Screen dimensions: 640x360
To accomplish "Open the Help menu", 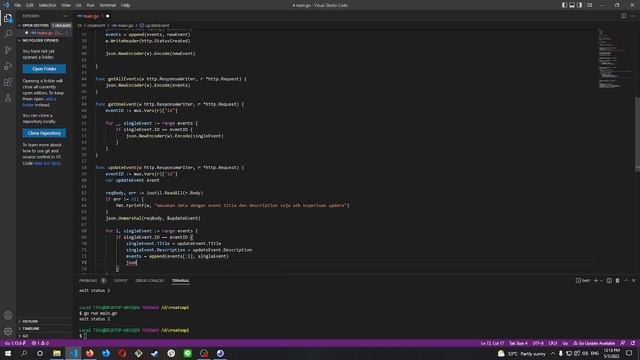I will click(125, 5).
